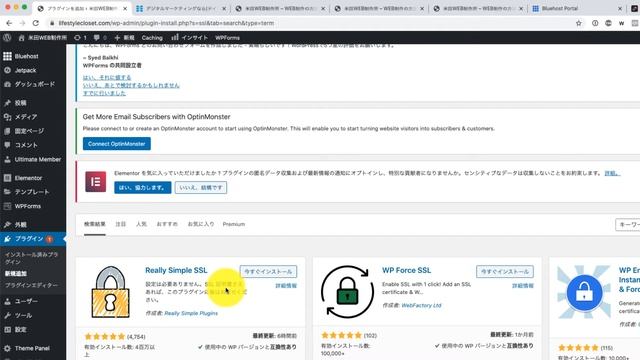The height and width of the screenshot is (360, 640).
Task: Click the browser back arrow
Action: (x=9, y=23)
